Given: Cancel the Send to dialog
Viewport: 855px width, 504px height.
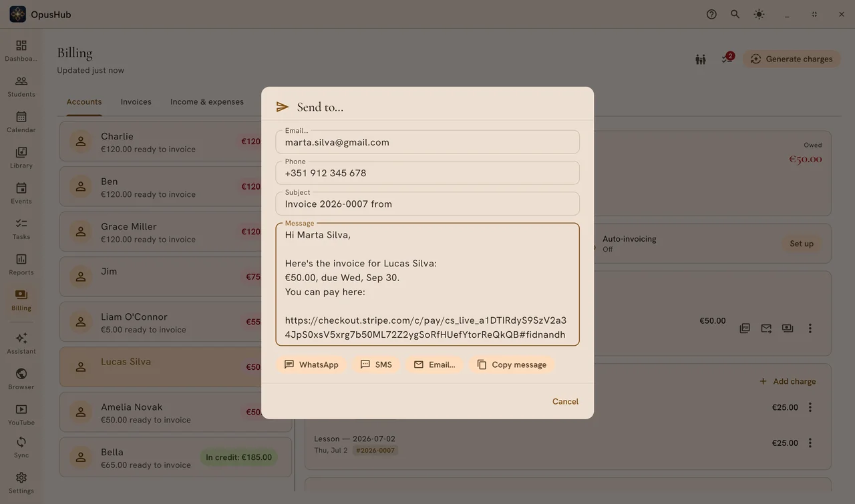Looking at the screenshot, I should pyautogui.click(x=565, y=401).
